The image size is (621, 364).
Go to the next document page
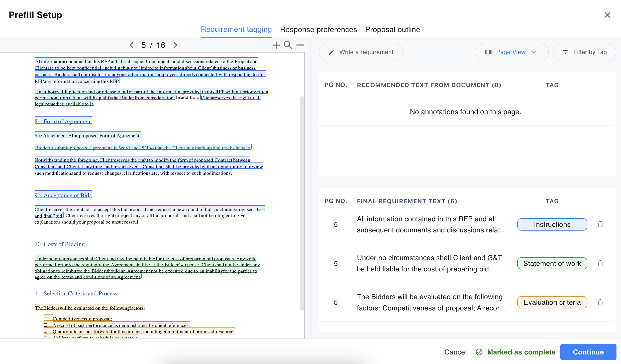pos(175,45)
